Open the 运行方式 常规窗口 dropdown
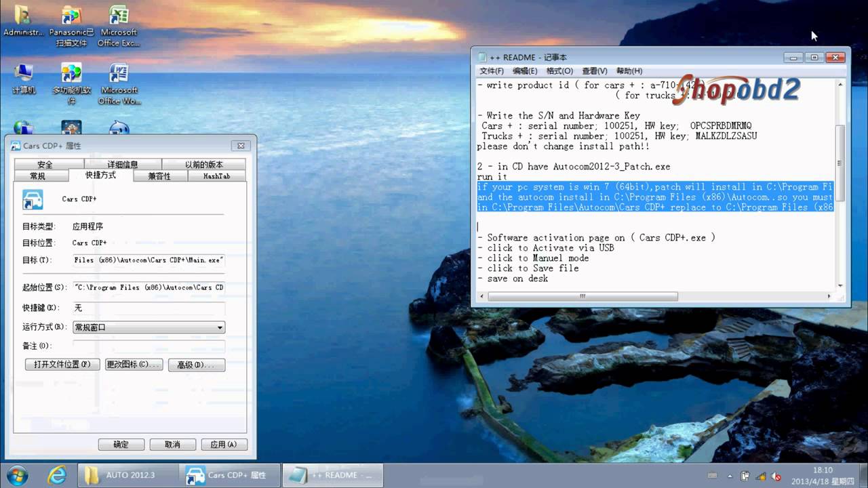868x488 pixels. [x=149, y=327]
